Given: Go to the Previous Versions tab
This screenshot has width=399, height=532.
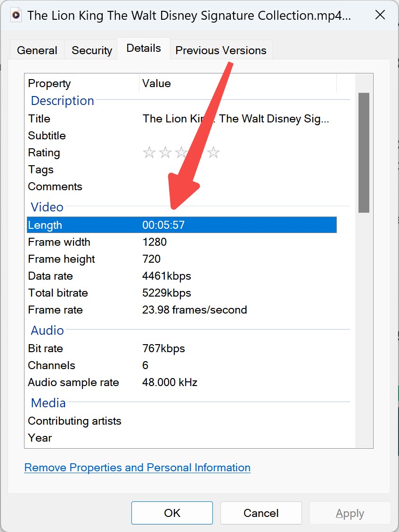Looking at the screenshot, I should tap(221, 50).
